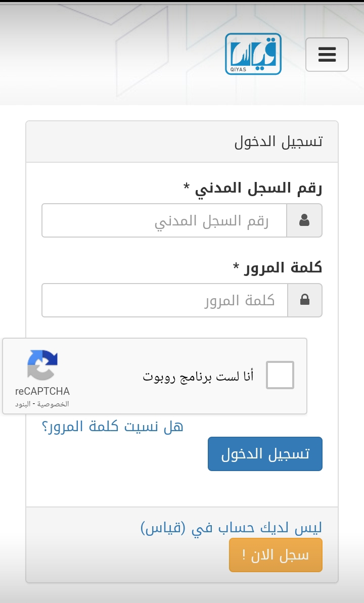
Task: Click the تسجيل الدخول panel heading
Action: (x=279, y=142)
